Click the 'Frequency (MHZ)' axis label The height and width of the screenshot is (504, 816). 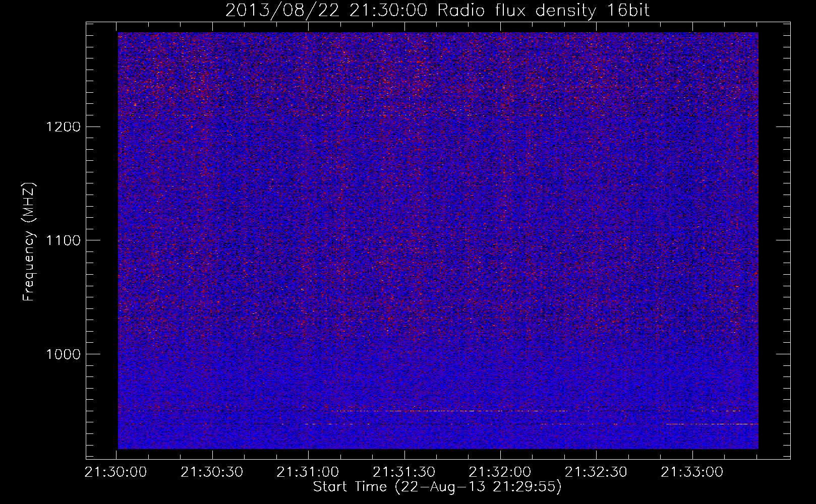(x=28, y=241)
